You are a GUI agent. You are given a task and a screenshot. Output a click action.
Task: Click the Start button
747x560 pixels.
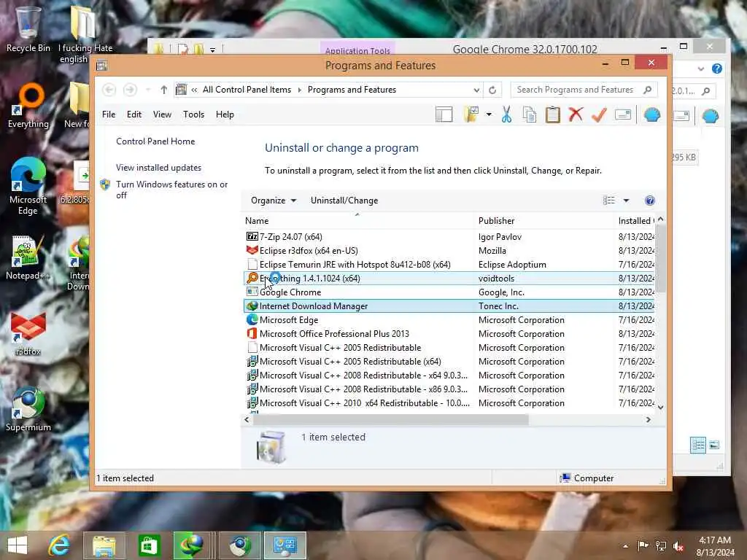coord(18,545)
